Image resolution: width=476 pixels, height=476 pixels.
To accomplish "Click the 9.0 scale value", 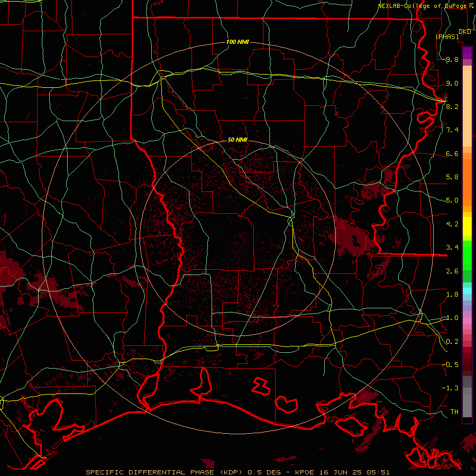I will pos(452,83).
